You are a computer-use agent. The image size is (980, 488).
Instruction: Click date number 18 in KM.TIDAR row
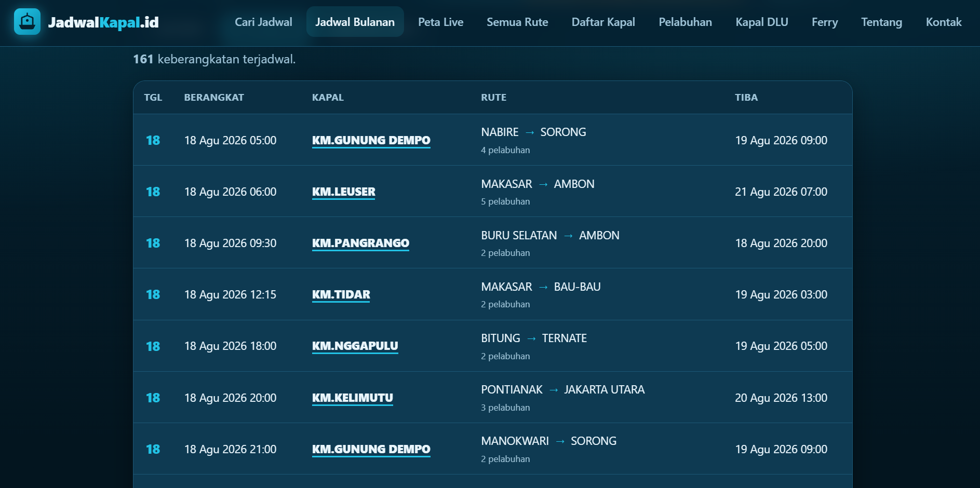pyautogui.click(x=153, y=294)
